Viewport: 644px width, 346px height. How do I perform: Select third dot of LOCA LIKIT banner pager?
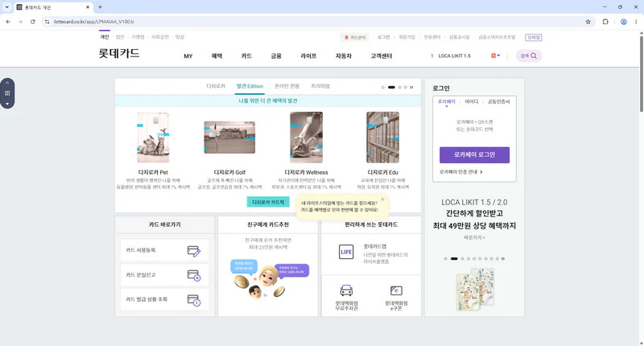click(x=462, y=258)
